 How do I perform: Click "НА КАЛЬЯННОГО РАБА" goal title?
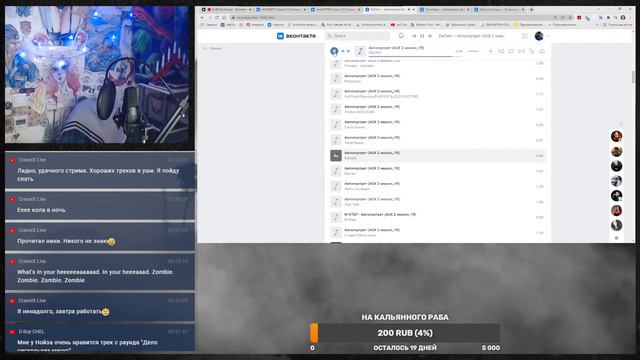click(405, 317)
